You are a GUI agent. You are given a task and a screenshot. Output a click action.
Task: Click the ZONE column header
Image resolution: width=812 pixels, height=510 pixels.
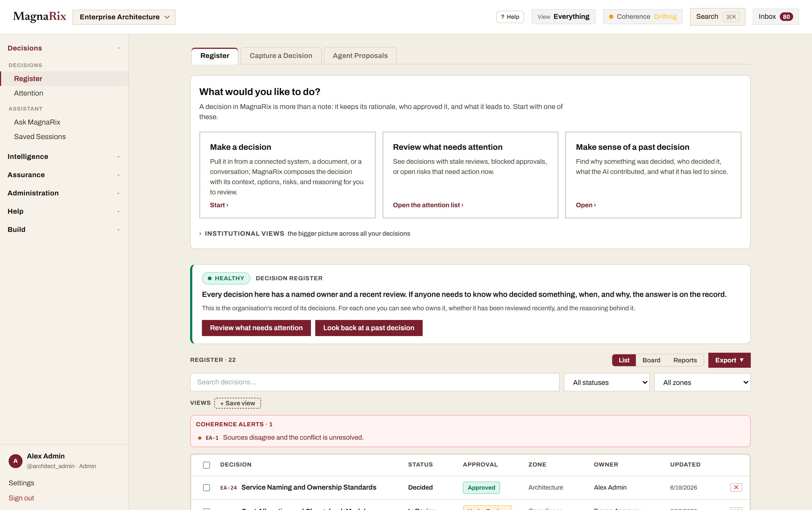pyautogui.click(x=537, y=464)
